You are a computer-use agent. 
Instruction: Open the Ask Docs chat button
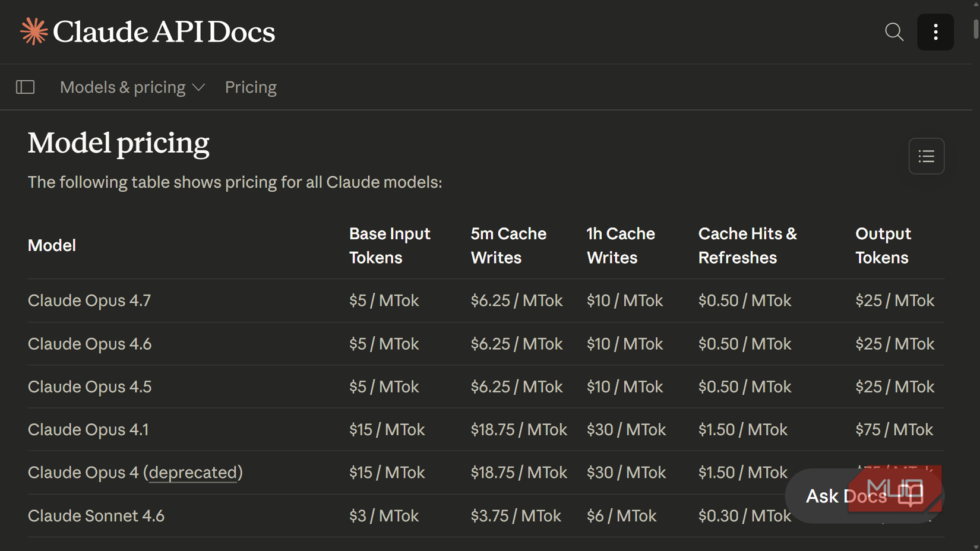864,496
